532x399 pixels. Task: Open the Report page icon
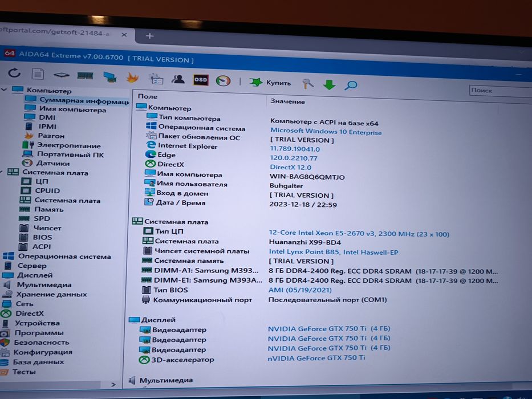(x=38, y=74)
